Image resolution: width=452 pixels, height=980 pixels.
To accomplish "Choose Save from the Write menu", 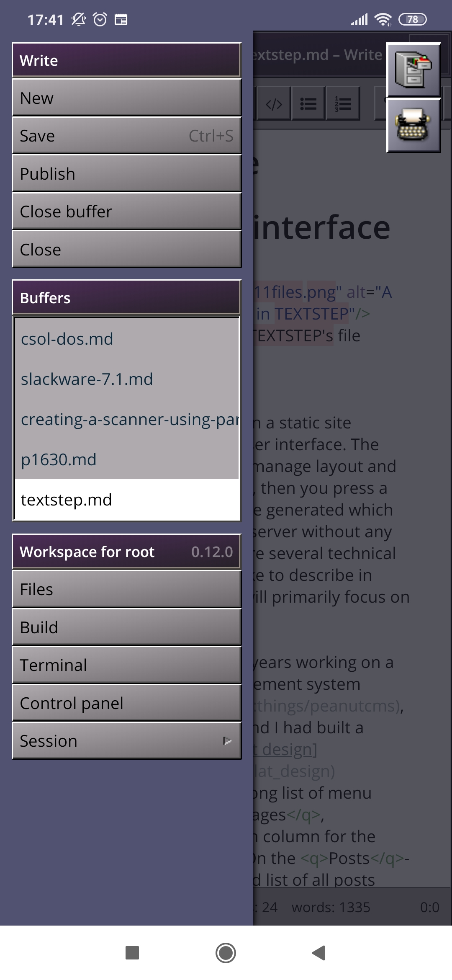I will coord(126,136).
